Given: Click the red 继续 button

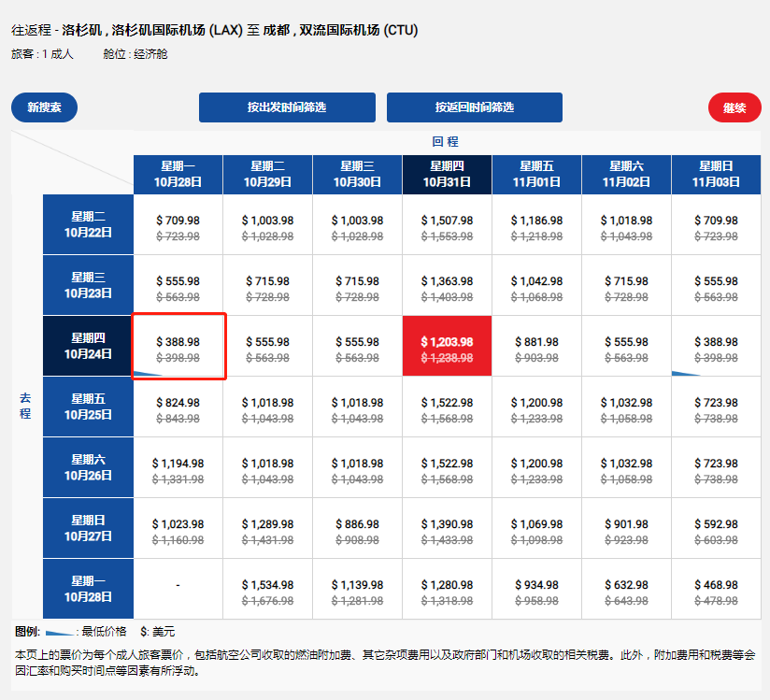Looking at the screenshot, I should coord(734,107).
